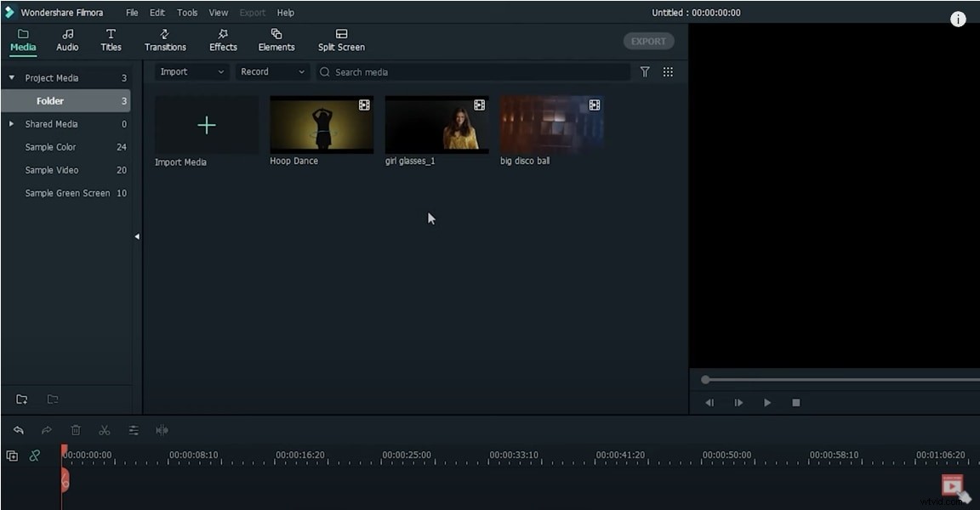Open the Record dropdown menu
Screen dimensions: 980x510
pos(272,71)
